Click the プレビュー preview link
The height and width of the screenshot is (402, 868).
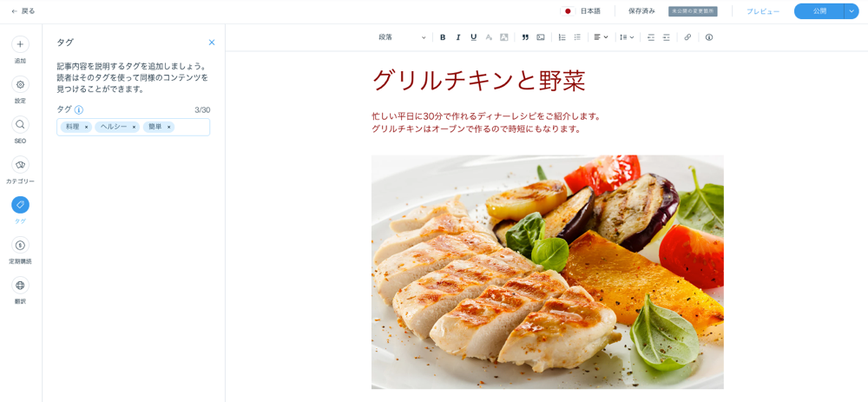[x=763, y=11]
